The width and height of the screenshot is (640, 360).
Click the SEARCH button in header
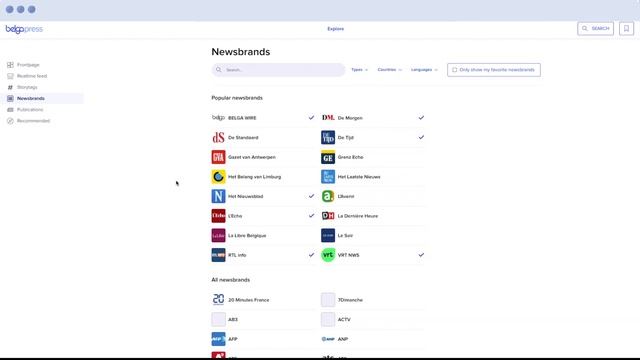point(595,29)
